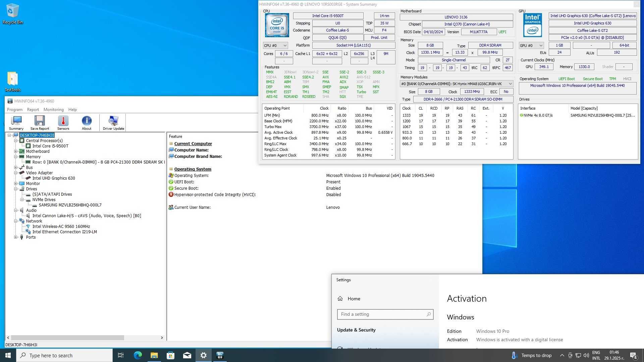Screen dimensions: 644x362
Task: Click the Operating System heading
Action: coord(193,169)
